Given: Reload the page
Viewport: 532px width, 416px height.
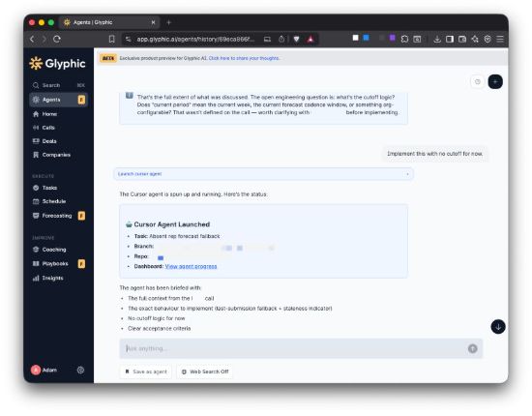Looking at the screenshot, I should pos(57,39).
